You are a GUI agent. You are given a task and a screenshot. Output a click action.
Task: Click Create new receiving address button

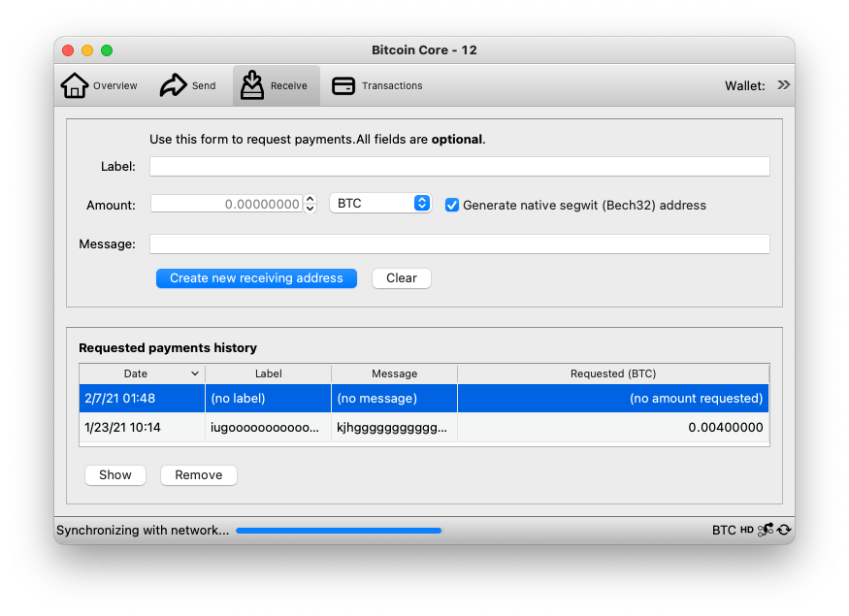(257, 278)
